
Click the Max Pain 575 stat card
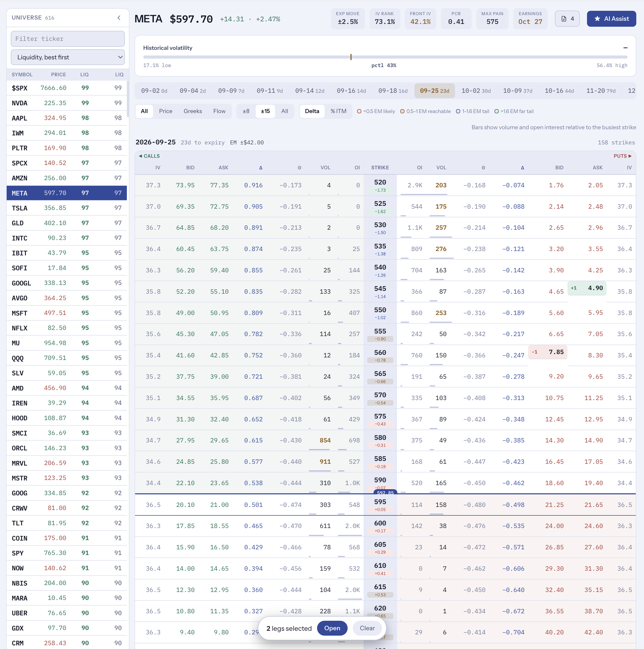492,19
